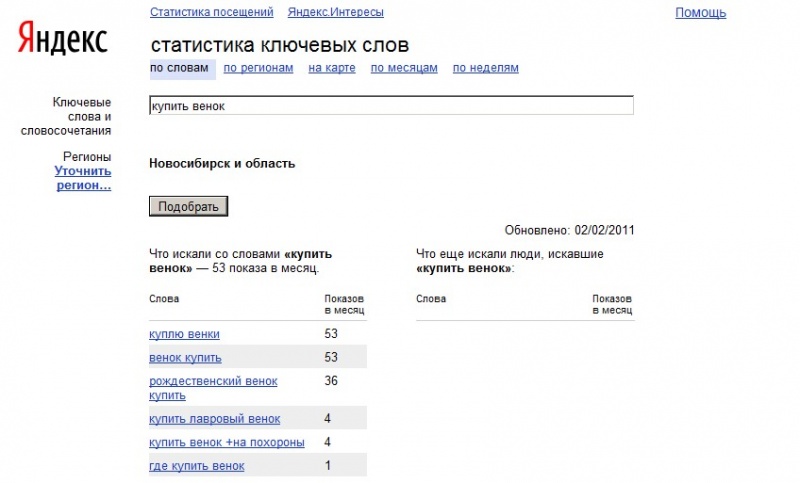
Task: Open the венок купить keyword link
Action: click(x=185, y=358)
